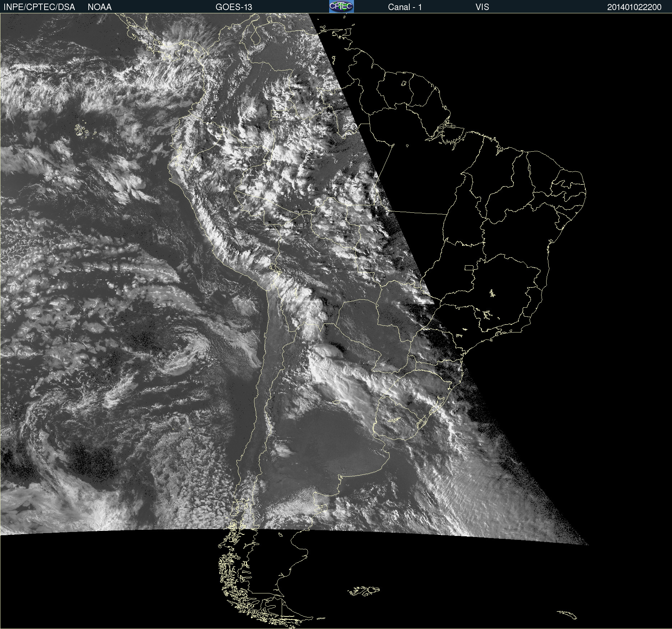Click the GOES-13 satellite label
This screenshot has height=629, width=672.
(x=234, y=7)
